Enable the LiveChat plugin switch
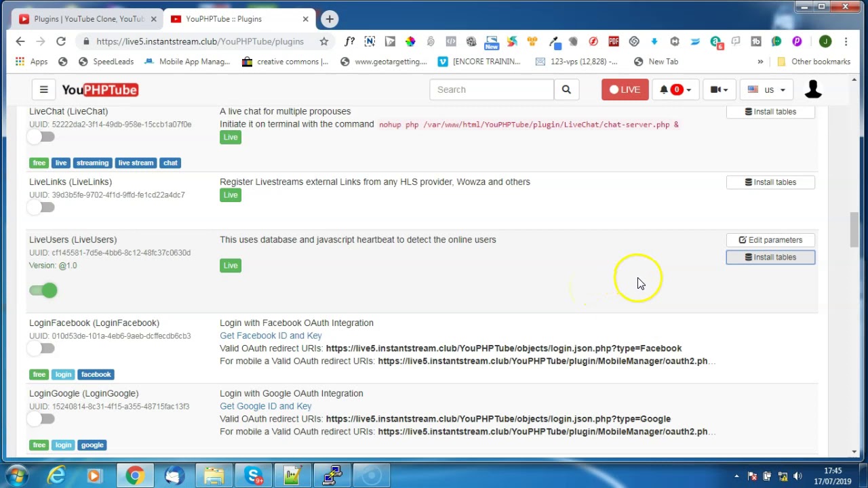The image size is (868, 488). [42, 137]
